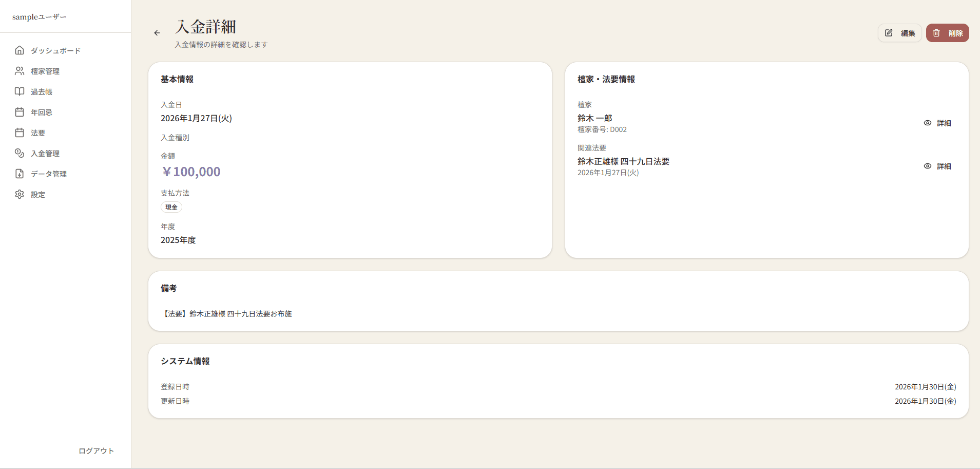Click the eye icon for 鈴木 一郎 details
Viewport: 980px width, 469px height.
tap(928, 123)
